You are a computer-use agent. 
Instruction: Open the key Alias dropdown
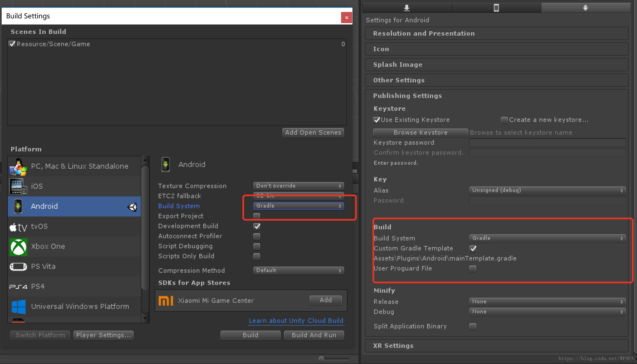[547, 190]
